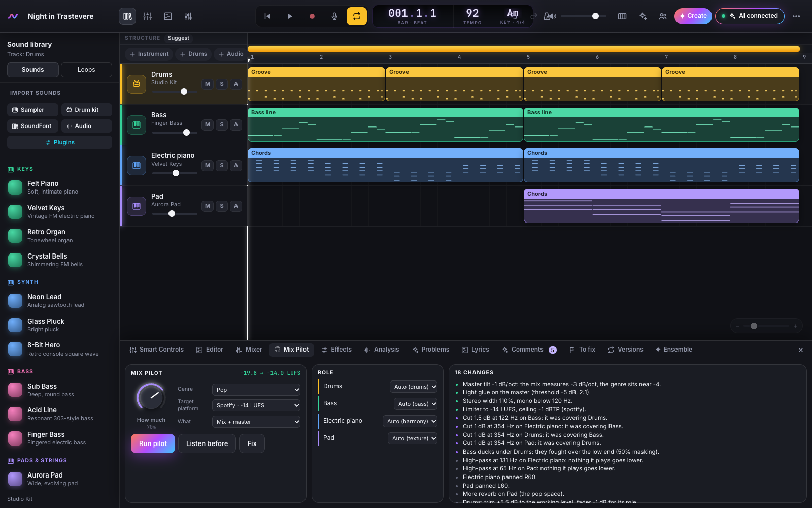Viewport: 812px width, 508px height.
Task: Open the Genre dropdown set to Pop
Action: pos(256,390)
